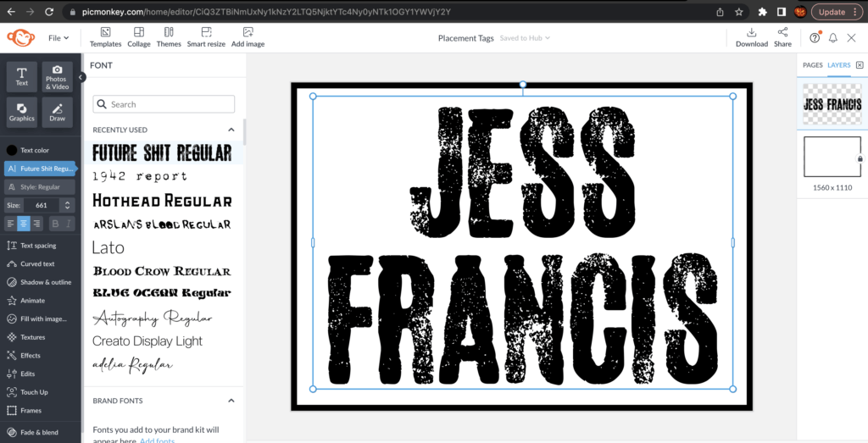Image resolution: width=868 pixels, height=443 pixels.
Task: Open the Graphics panel
Action: 22,112
